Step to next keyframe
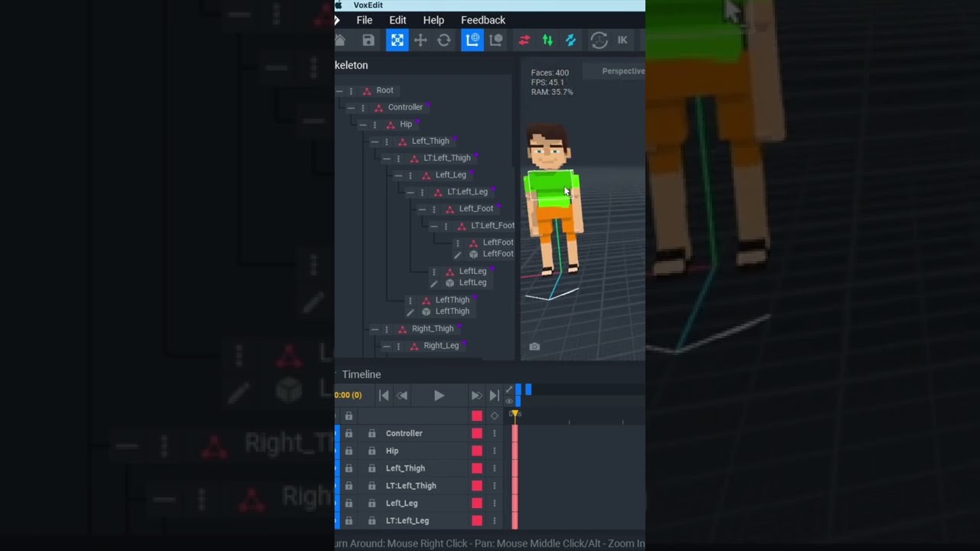980x551 pixels. click(x=476, y=396)
